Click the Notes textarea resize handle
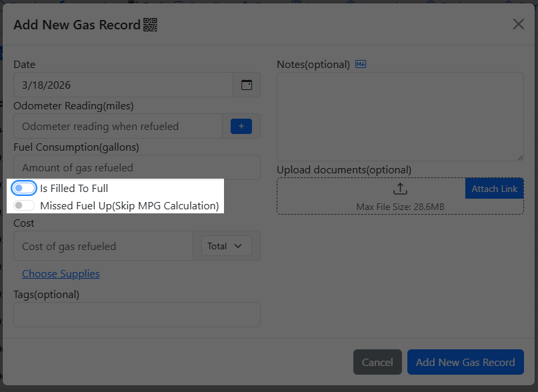The width and height of the screenshot is (538, 392). 520,157
